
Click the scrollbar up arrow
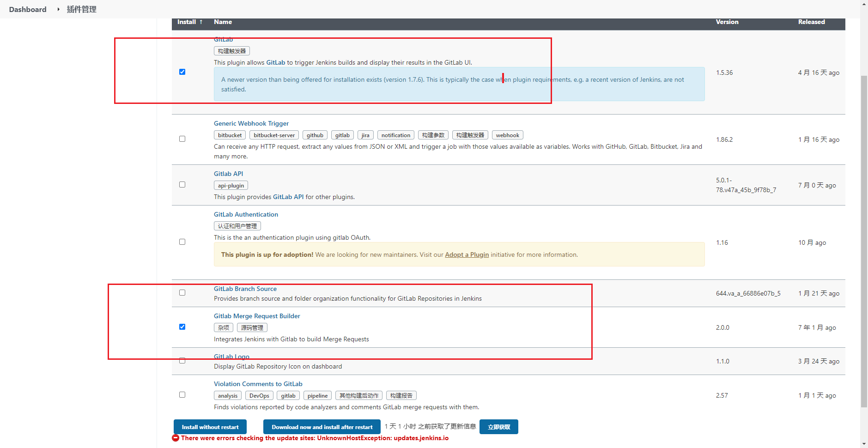[x=864, y=4]
